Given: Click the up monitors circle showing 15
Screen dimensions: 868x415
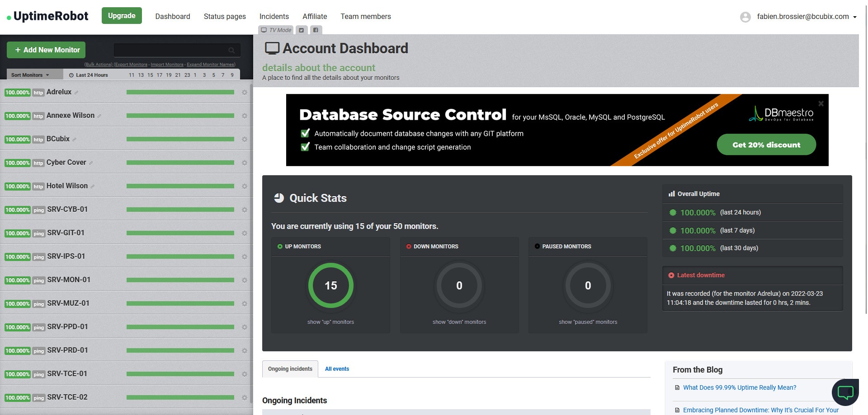Looking at the screenshot, I should pos(331,285).
